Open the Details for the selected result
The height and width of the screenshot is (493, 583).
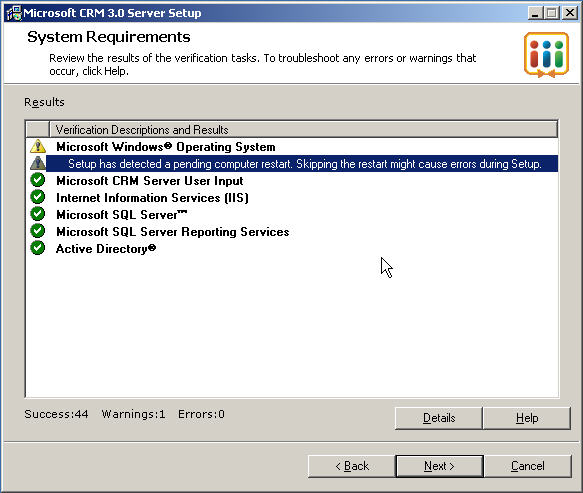tap(439, 418)
